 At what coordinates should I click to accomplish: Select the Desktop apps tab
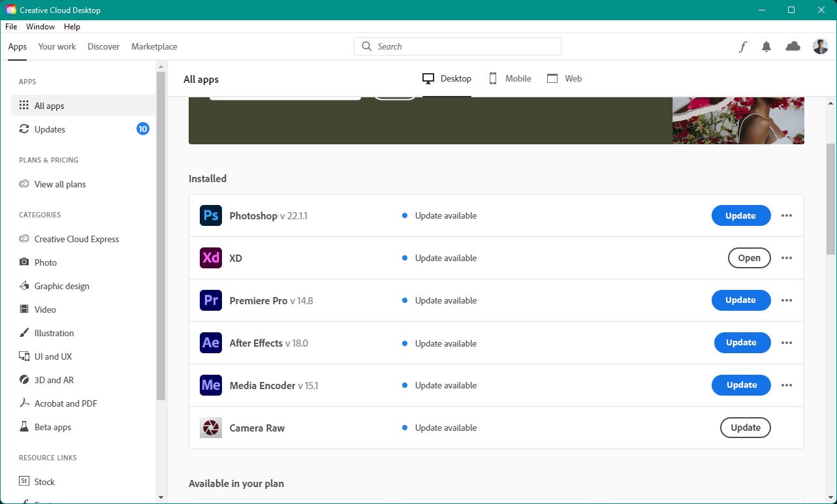click(447, 78)
